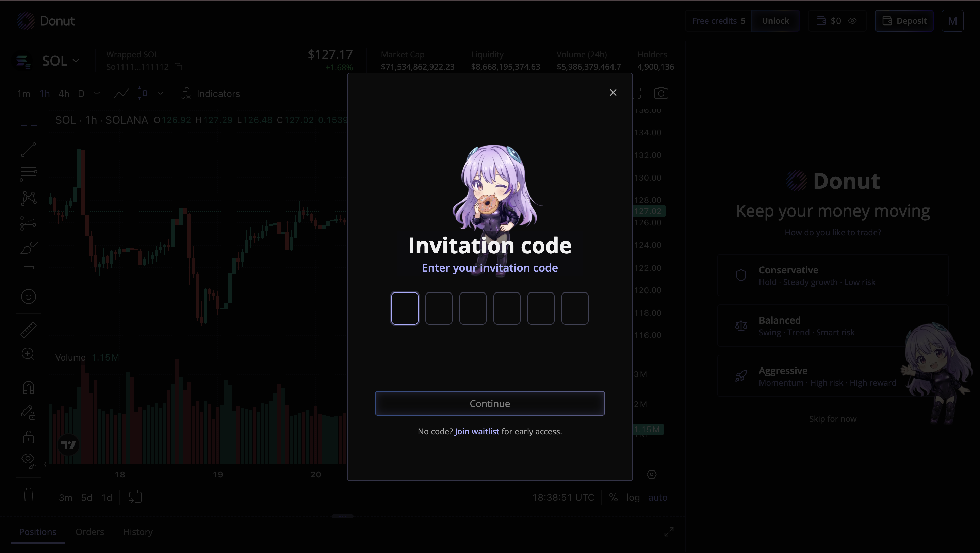Viewport: 980px width, 553px height.
Task: Open the Join waitlist link
Action: click(x=477, y=431)
